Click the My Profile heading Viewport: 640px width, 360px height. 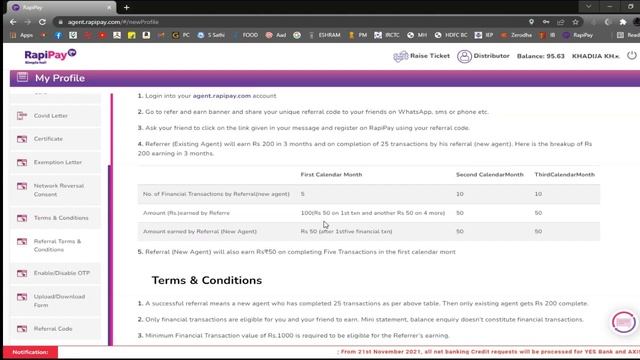pyautogui.click(x=60, y=78)
